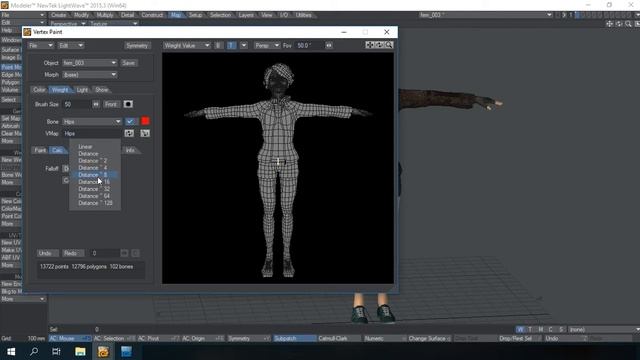Select T texture map mode button
The width and height of the screenshot is (640, 360).
click(530, 329)
